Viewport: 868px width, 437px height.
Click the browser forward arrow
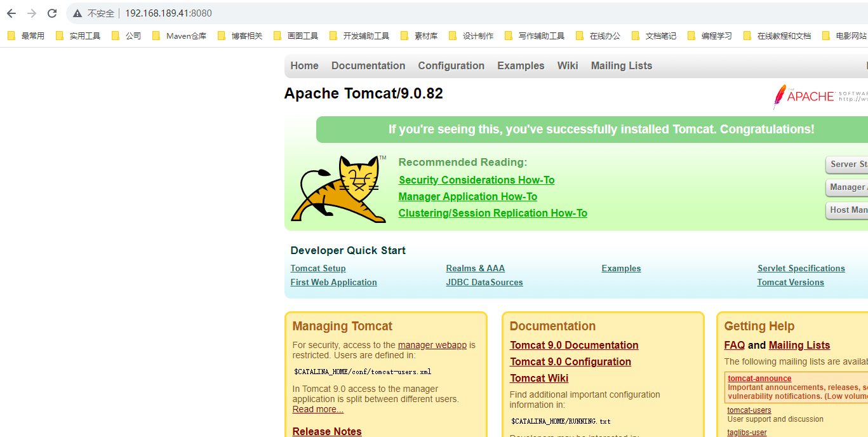[32, 13]
